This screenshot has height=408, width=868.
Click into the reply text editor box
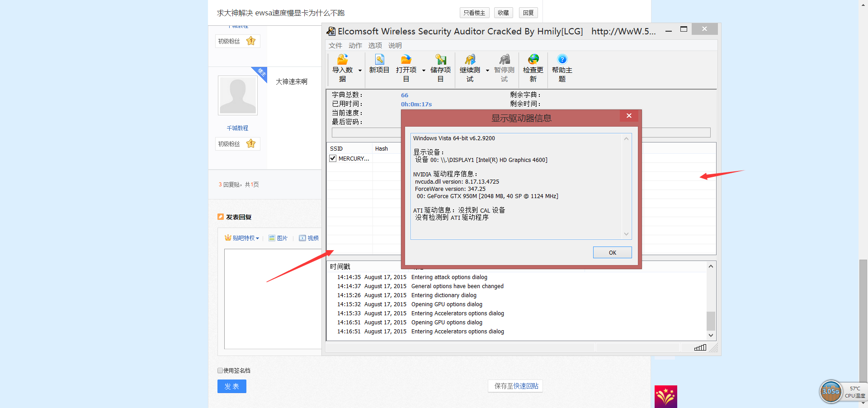[273, 299]
